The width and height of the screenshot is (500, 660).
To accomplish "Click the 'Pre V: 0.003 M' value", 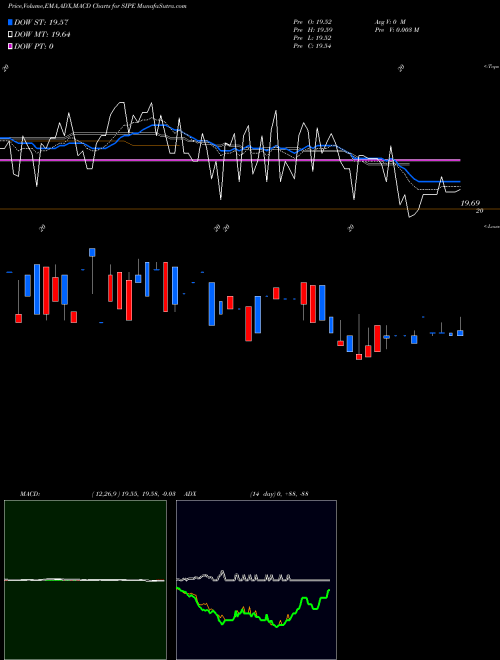I will 397,30.
